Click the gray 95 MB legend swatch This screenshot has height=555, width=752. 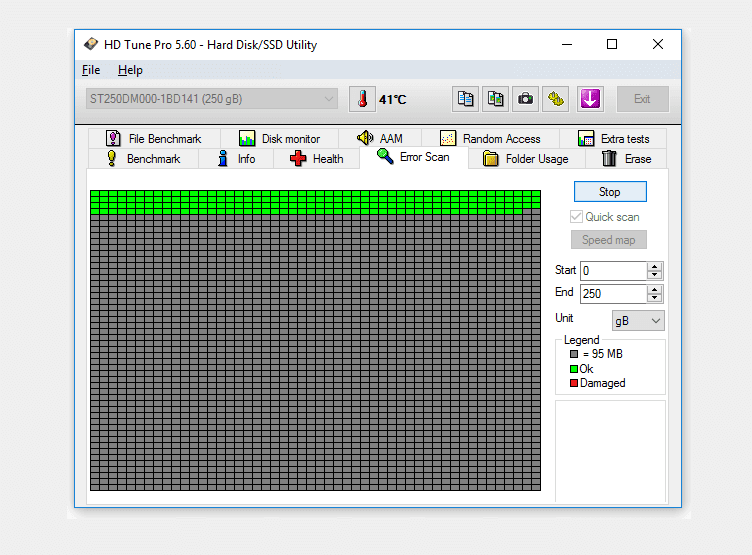pos(574,354)
